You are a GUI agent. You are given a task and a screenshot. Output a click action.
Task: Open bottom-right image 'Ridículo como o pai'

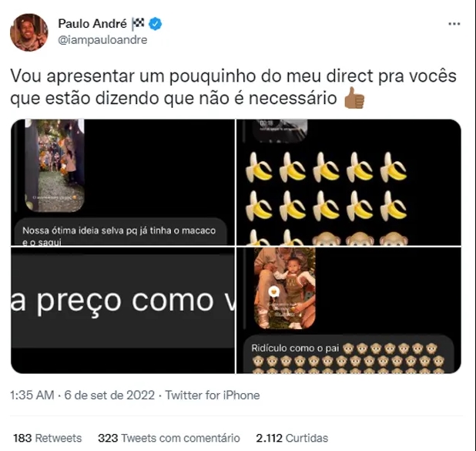pyautogui.click(x=348, y=310)
